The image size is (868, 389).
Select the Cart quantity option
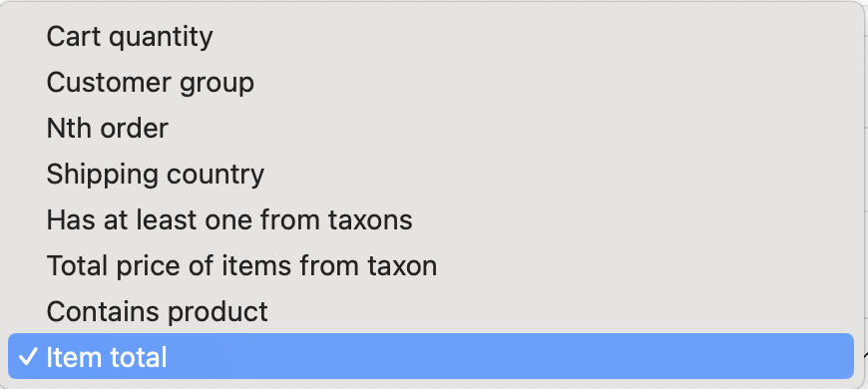tap(431, 37)
